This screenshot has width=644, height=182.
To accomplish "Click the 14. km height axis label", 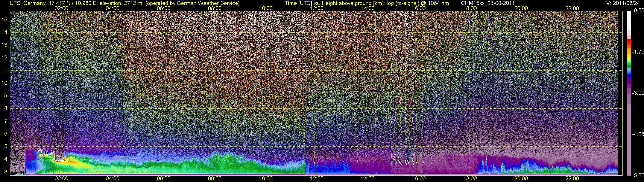I will (x=5, y=32).
